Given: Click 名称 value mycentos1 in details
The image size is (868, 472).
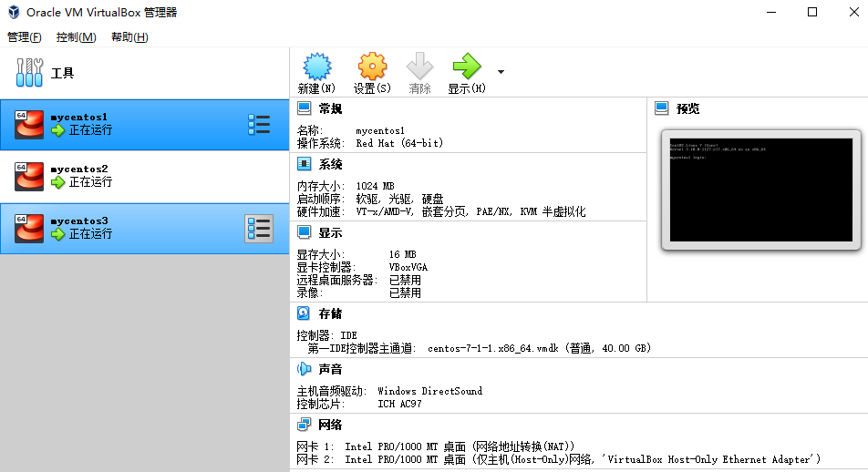Looking at the screenshot, I should point(379,130).
